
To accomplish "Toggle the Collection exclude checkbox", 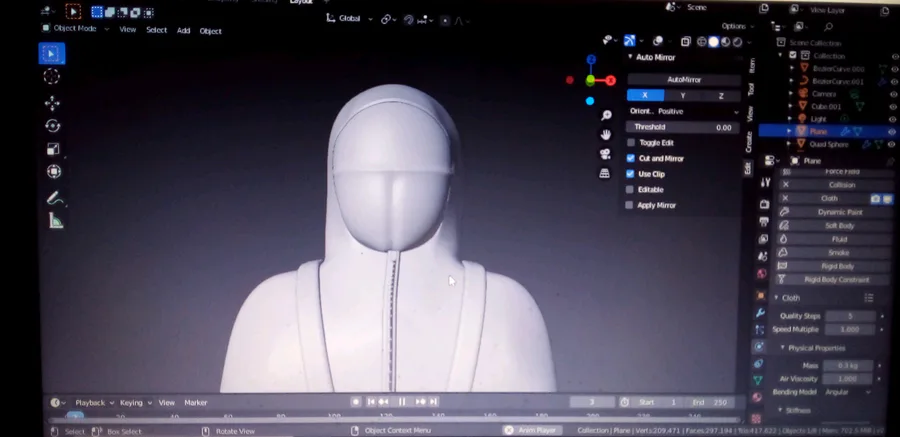I will click(x=793, y=55).
